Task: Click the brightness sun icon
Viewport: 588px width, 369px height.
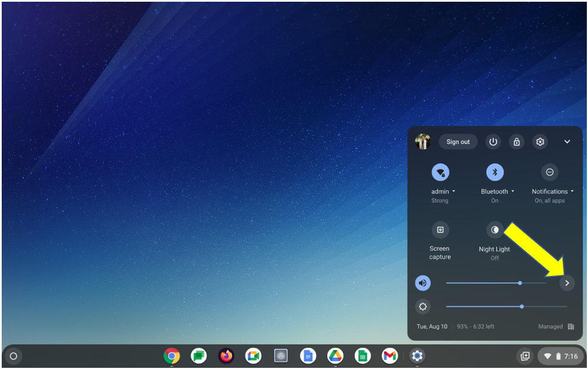Action: [x=423, y=307]
